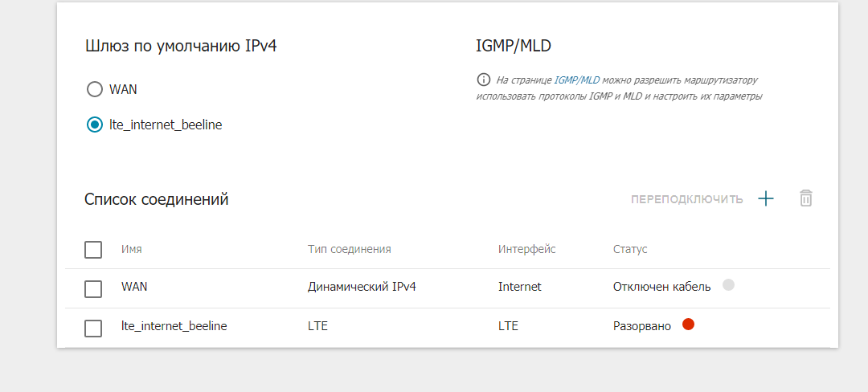Tick the select-all checkbox in table header
This screenshot has height=392, width=868.
click(93, 250)
